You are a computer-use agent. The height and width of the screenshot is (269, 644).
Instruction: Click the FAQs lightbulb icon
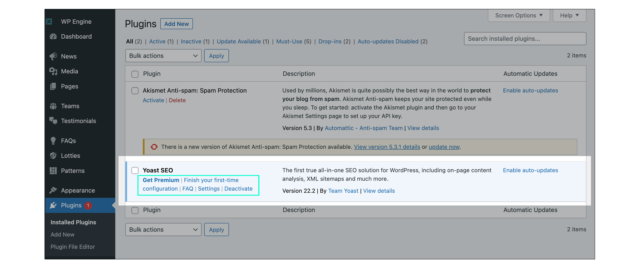coord(53,141)
